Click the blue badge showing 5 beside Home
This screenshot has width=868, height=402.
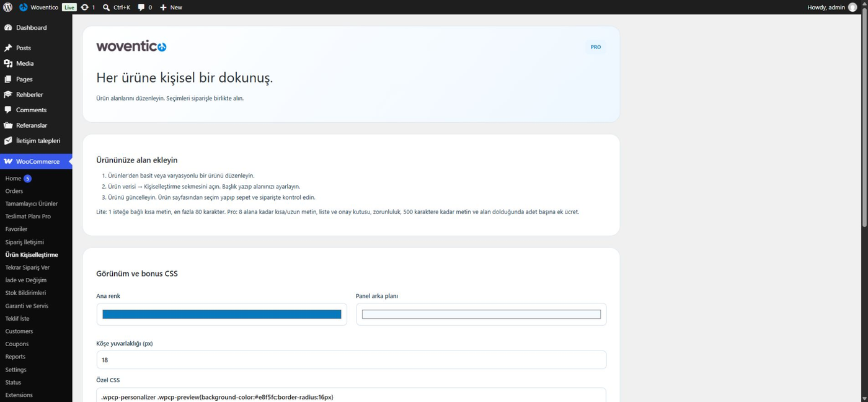pyautogui.click(x=28, y=179)
